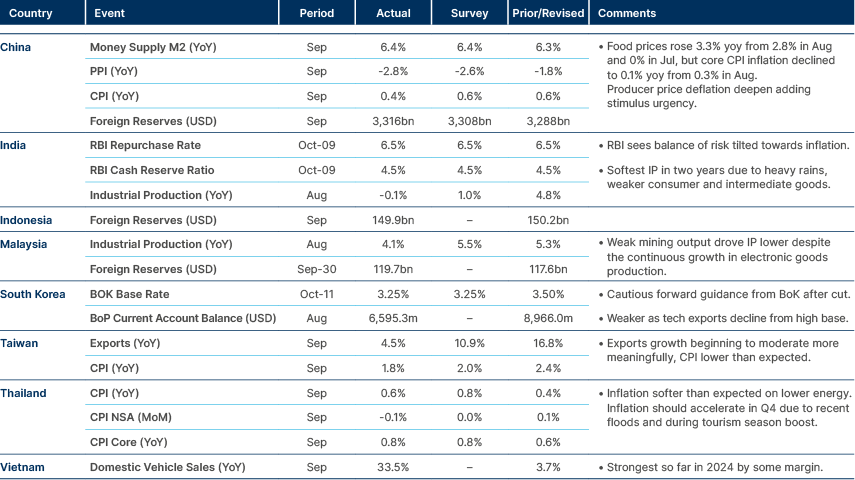Click the Period column header

click(x=316, y=14)
